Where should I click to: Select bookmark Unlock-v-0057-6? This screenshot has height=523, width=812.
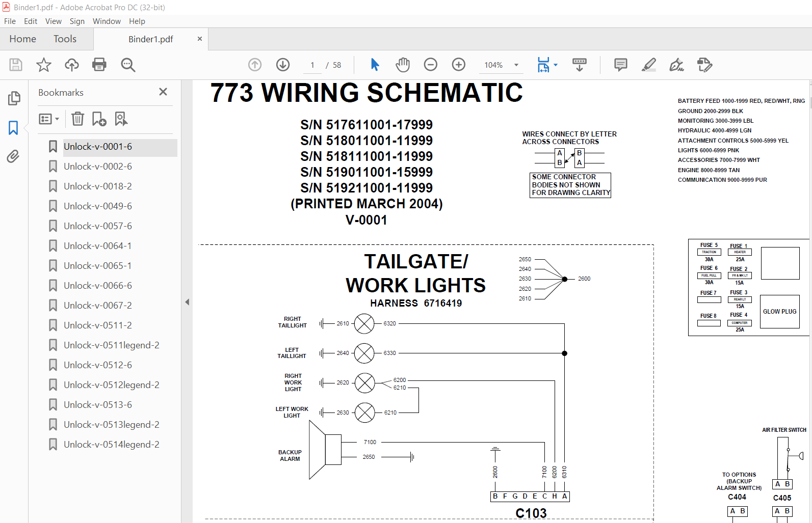pos(98,226)
